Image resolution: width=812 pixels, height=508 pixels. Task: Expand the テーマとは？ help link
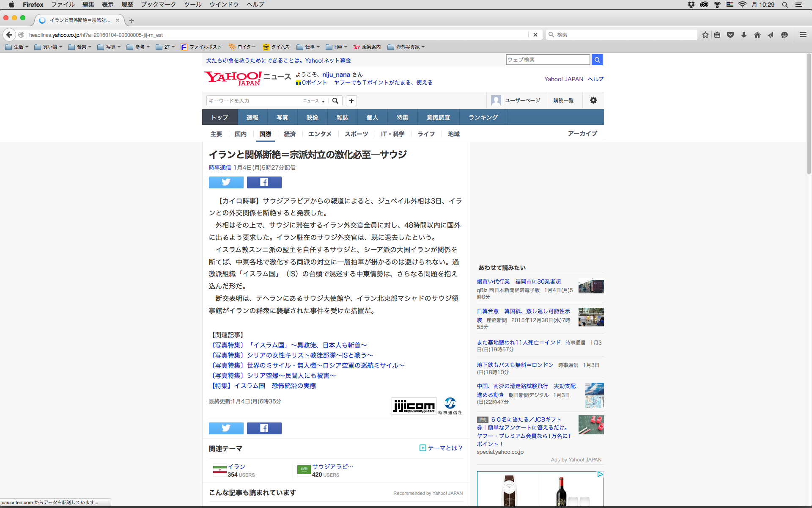tap(441, 448)
